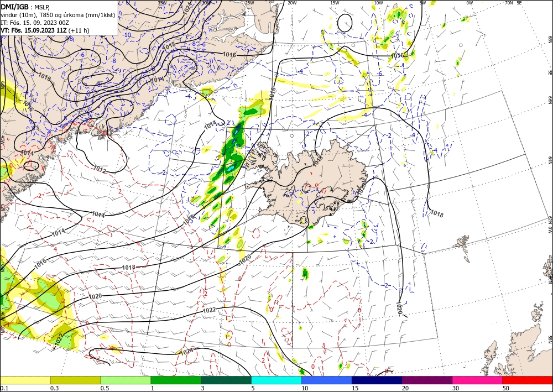553x392 pixels.
Task: Click the dark green 3–5 legend segment
Action: pyautogui.click(x=226, y=380)
